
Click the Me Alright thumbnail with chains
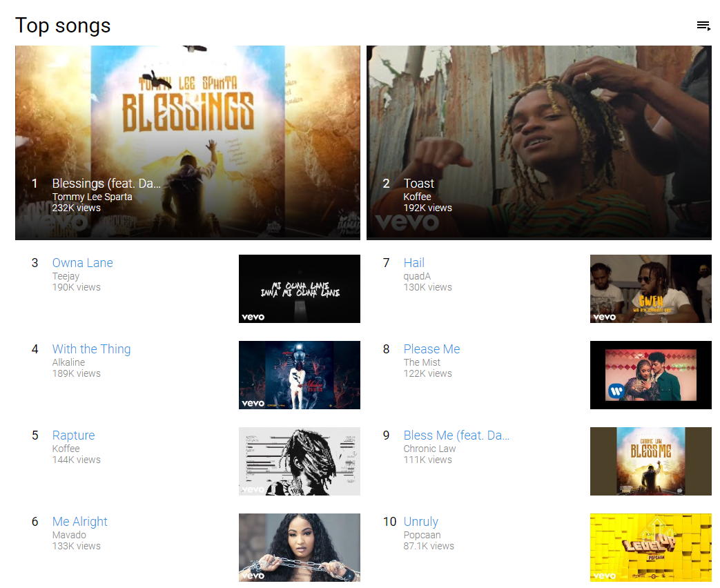point(300,547)
